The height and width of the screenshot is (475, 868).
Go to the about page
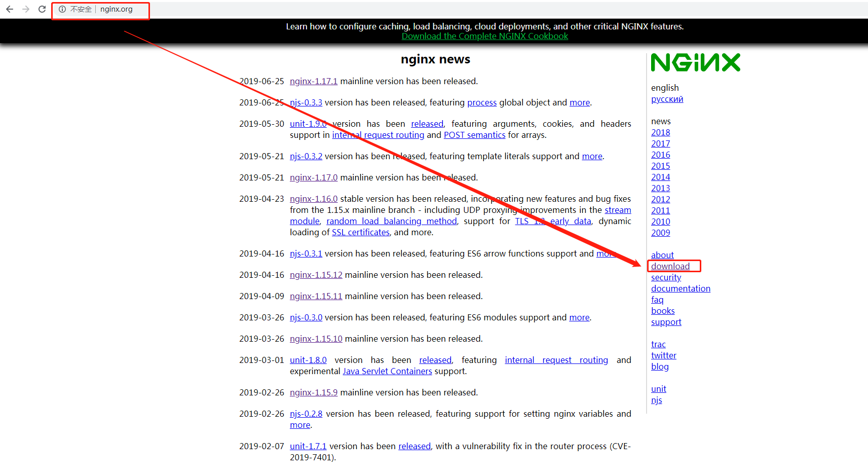[x=662, y=255]
